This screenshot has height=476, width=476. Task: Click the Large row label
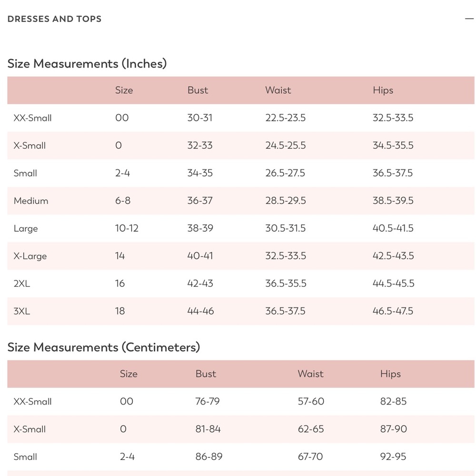pos(26,228)
